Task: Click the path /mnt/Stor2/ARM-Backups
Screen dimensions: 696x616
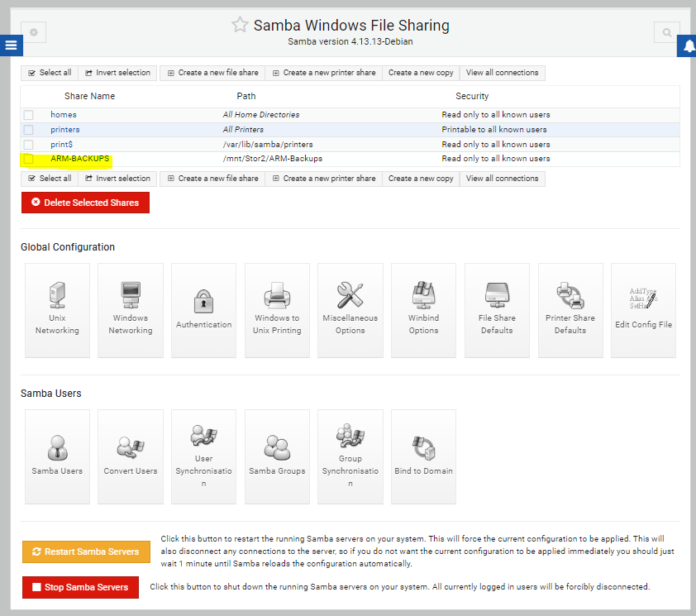Action: [x=273, y=159]
